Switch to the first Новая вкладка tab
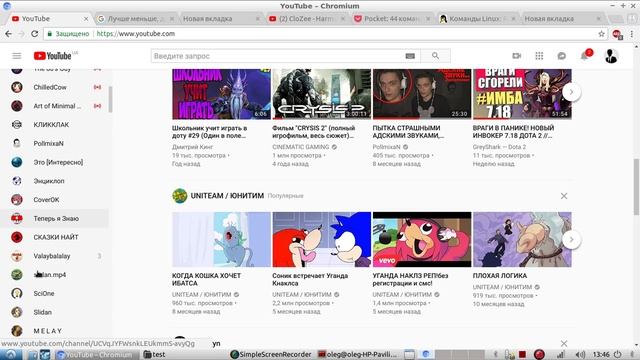Screen dimensions: 640x360 pyautogui.click(x=220, y=19)
